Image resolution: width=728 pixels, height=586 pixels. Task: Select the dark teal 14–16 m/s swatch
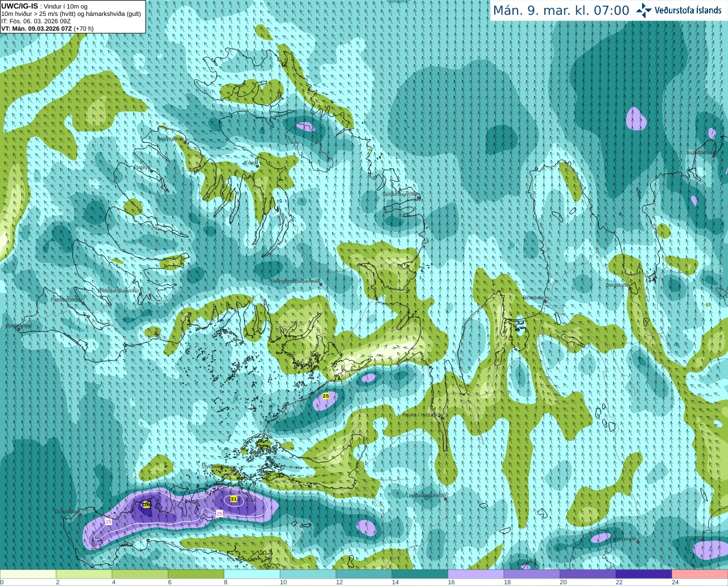(420, 574)
